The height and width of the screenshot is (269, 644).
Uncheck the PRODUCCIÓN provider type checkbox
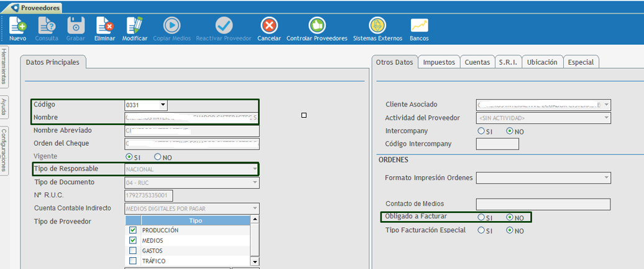point(133,230)
